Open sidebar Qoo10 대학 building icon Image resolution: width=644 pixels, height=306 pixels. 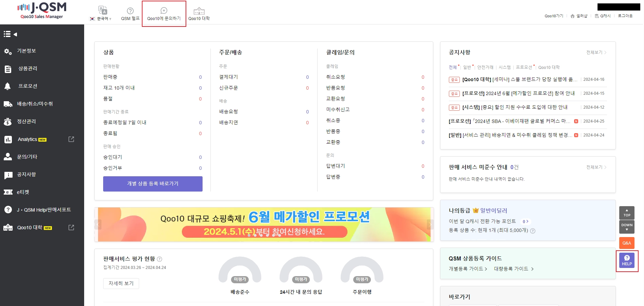click(8, 228)
